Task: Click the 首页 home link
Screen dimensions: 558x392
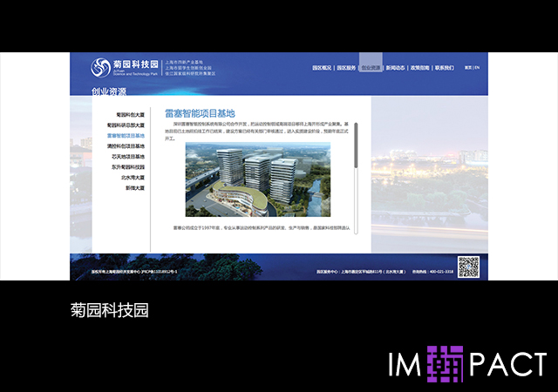Action: 468,68
